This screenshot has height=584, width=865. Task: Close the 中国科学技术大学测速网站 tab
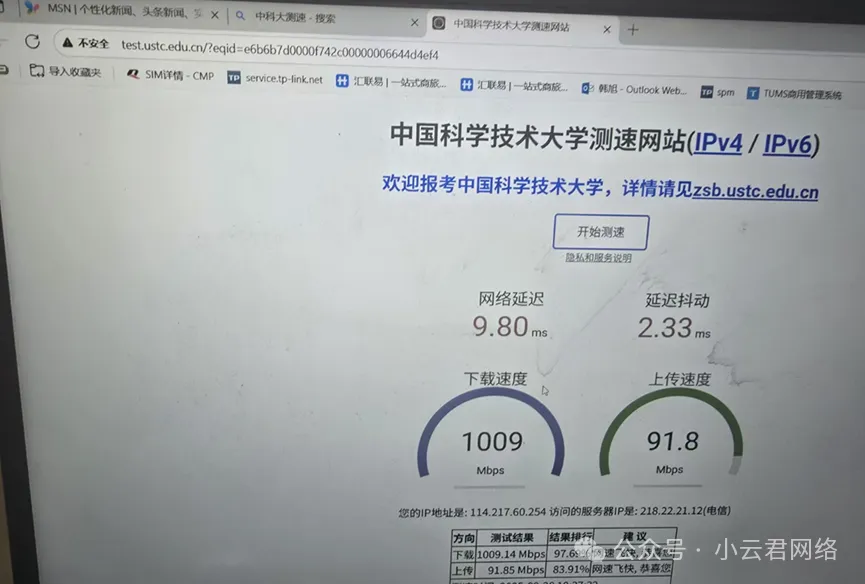pos(606,29)
